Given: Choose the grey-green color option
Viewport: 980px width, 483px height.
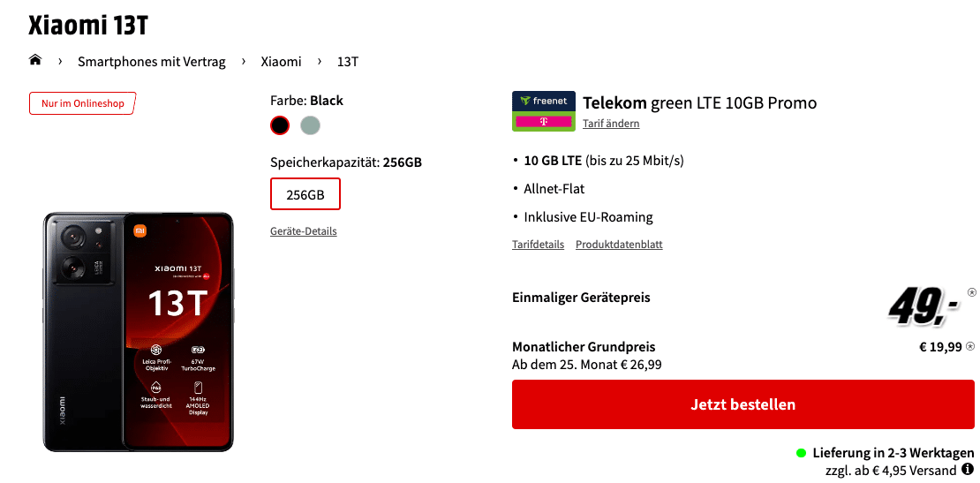Looking at the screenshot, I should (310, 125).
